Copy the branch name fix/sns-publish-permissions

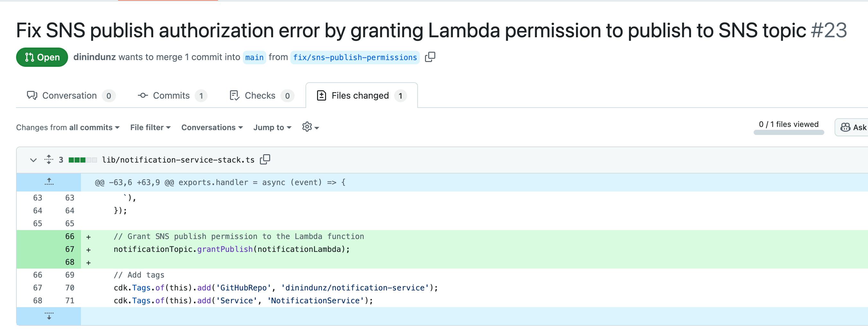point(430,57)
